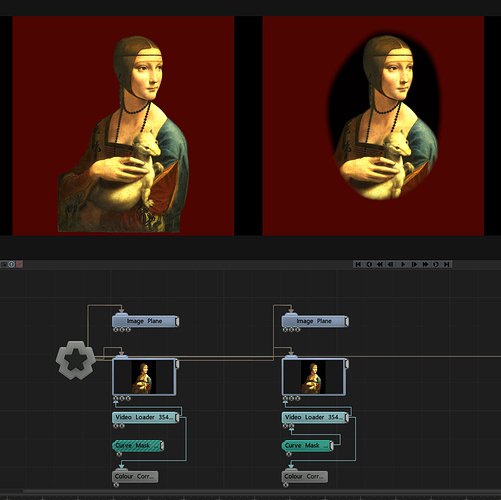The height and width of the screenshot is (500, 501).
Task: Start playback with the play button
Action: pyautogui.click(x=403, y=264)
